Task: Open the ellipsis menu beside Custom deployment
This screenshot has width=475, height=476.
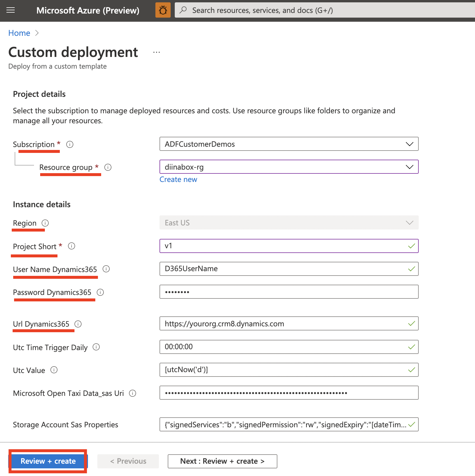Action: point(157,52)
